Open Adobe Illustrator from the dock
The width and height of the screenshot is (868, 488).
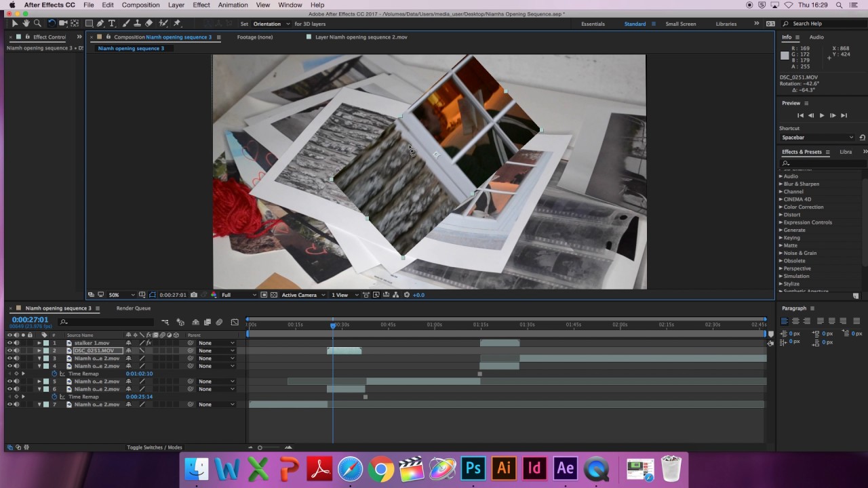504,468
